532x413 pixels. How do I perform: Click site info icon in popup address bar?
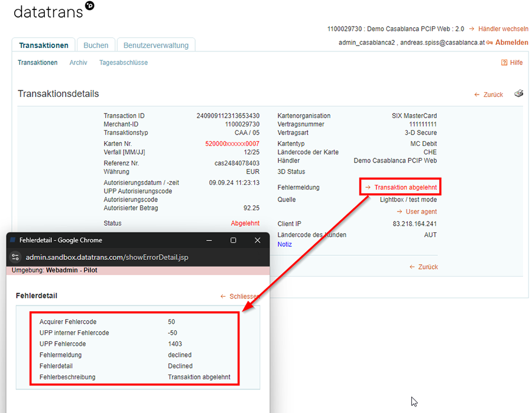(x=16, y=257)
